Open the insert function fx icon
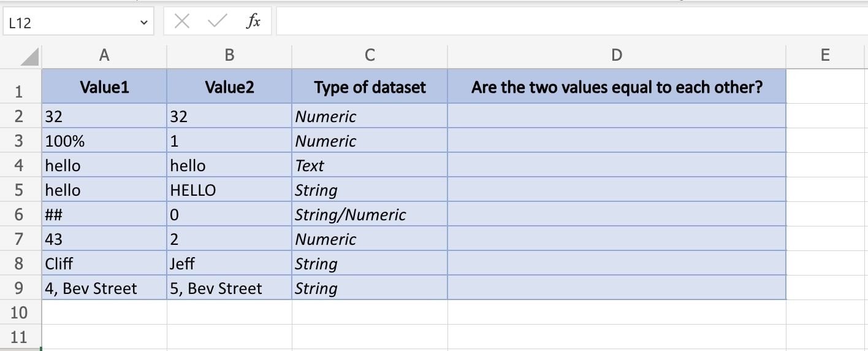Viewport: 868px width, 351px height. [253, 22]
